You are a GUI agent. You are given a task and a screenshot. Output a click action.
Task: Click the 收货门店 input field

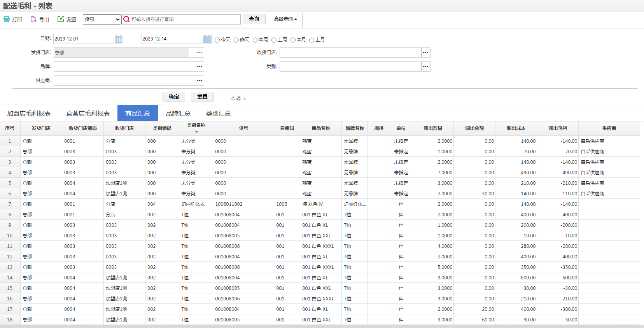[x=350, y=53]
